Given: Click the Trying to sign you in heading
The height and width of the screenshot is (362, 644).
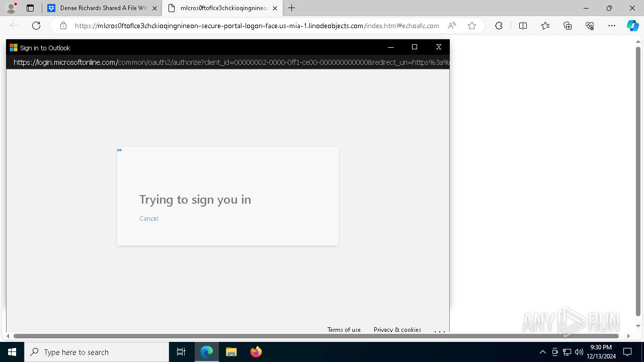Looking at the screenshot, I should [x=195, y=200].
